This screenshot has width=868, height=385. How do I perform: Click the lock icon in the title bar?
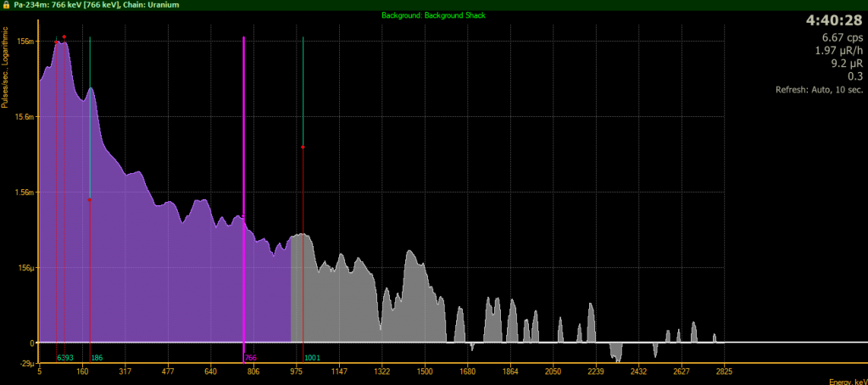pos(6,4)
